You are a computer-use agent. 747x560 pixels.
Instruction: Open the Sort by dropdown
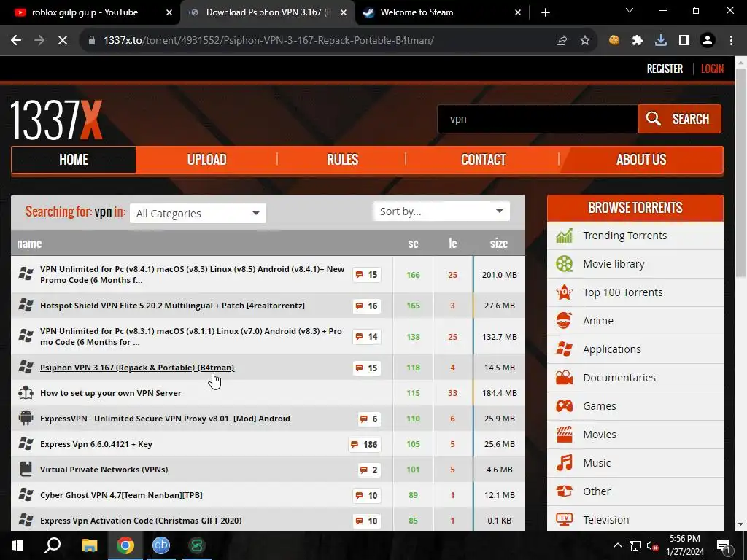click(441, 211)
